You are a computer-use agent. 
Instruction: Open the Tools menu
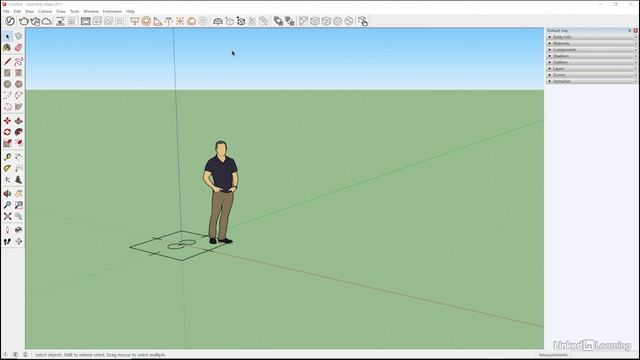click(75, 11)
